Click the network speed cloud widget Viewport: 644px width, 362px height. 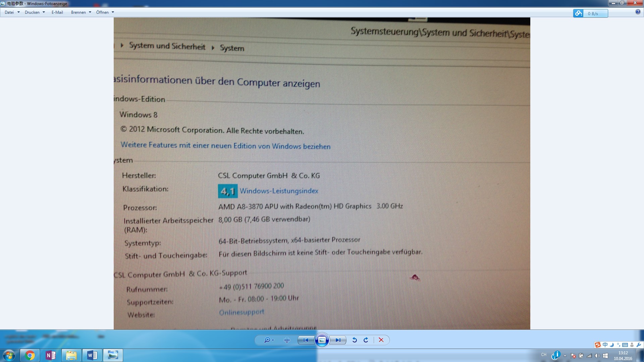(x=590, y=13)
